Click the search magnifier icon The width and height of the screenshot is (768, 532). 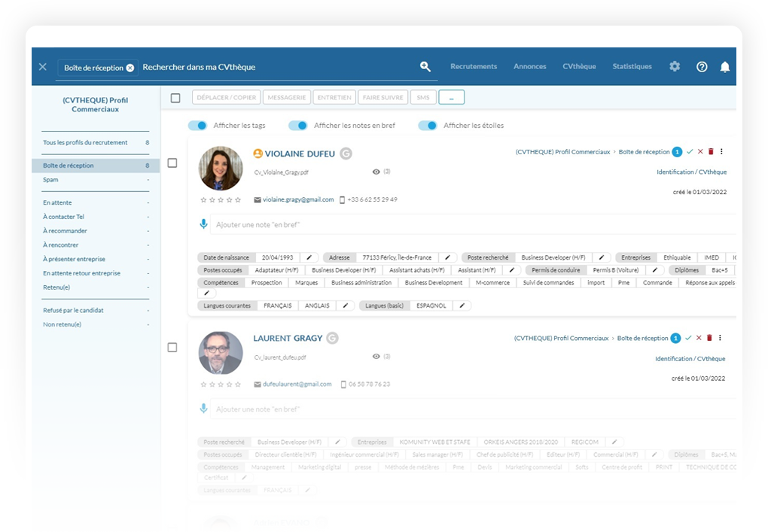point(425,67)
